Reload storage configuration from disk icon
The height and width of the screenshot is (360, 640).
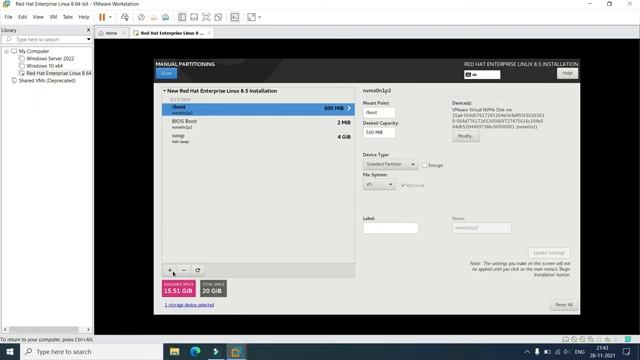tap(198, 270)
